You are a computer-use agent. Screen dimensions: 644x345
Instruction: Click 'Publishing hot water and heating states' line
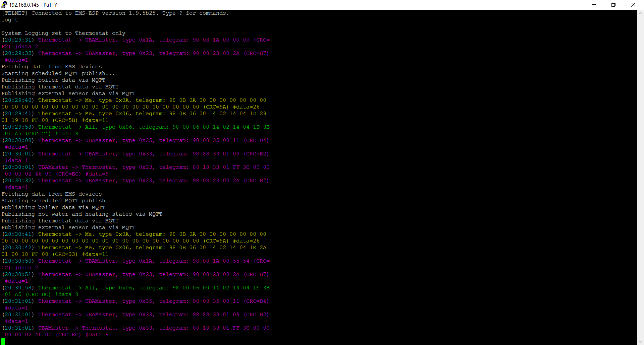(x=82, y=214)
